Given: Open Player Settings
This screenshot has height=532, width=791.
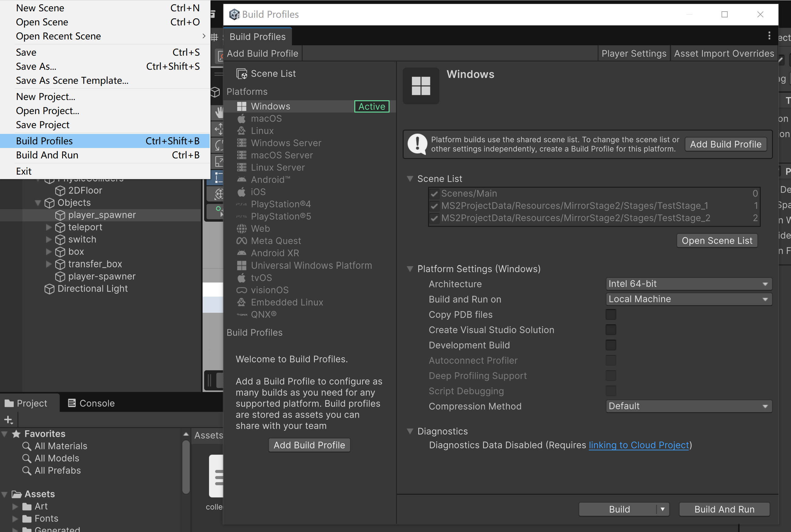Looking at the screenshot, I should tap(634, 54).
